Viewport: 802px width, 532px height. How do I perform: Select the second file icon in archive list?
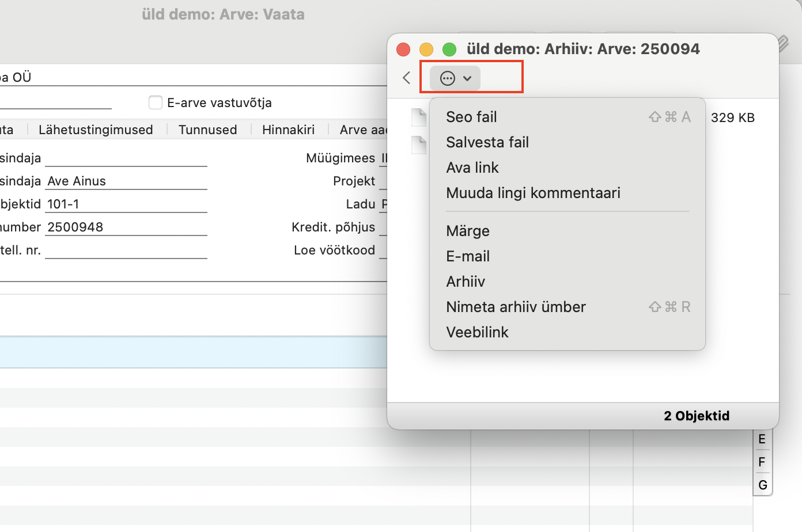(419, 145)
